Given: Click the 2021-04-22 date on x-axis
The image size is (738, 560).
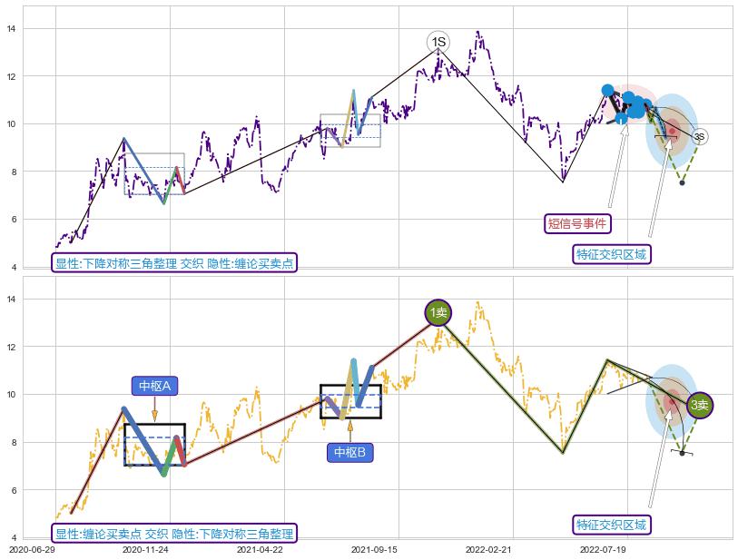Looking at the screenshot, I should tap(260, 549).
